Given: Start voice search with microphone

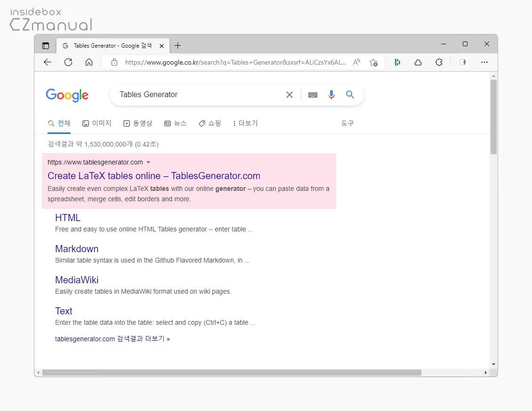Looking at the screenshot, I should 331,95.
